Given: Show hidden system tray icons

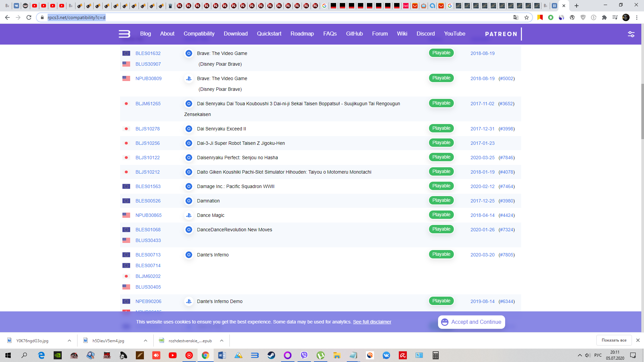Looking at the screenshot, I should 580,355.
